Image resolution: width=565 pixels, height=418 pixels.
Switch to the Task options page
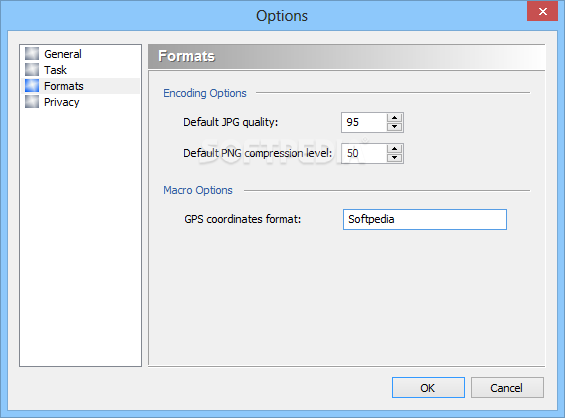pos(55,70)
